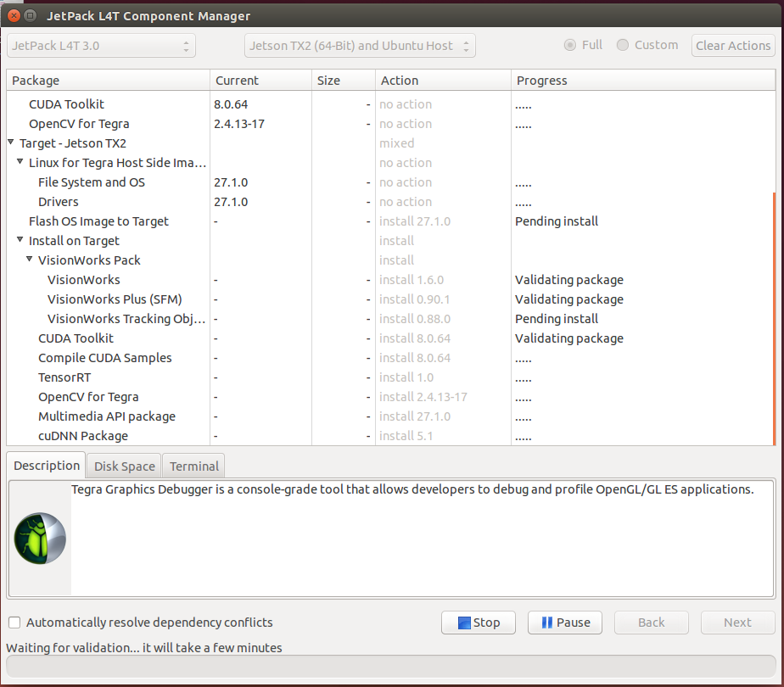
Task: Select the Custom installation radio button
Action: [x=623, y=45]
